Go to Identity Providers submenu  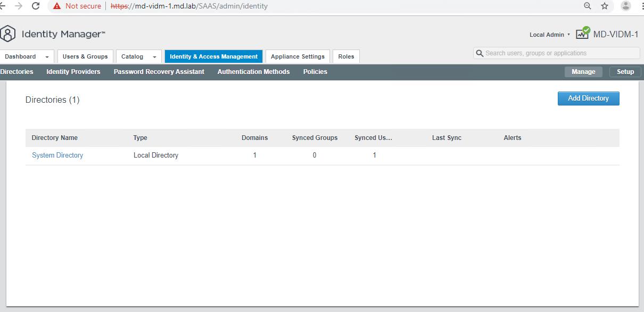[73, 72]
